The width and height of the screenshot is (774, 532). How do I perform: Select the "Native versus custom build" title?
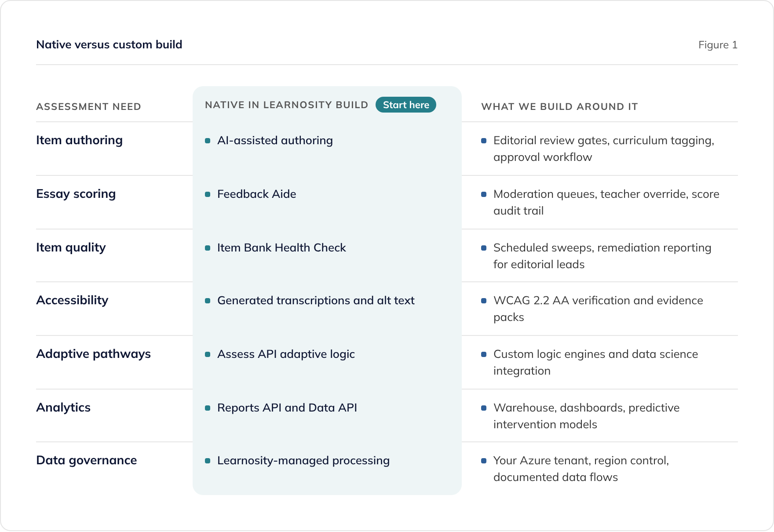(109, 44)
